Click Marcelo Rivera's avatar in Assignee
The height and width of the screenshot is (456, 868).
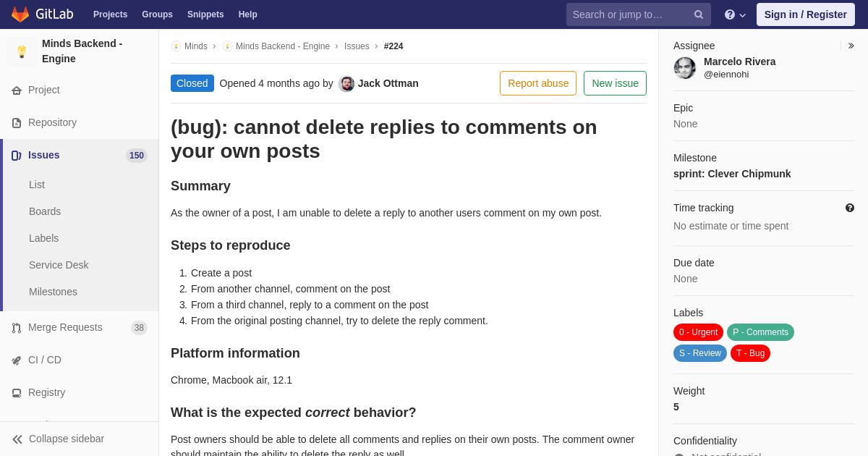coord(685,68)
